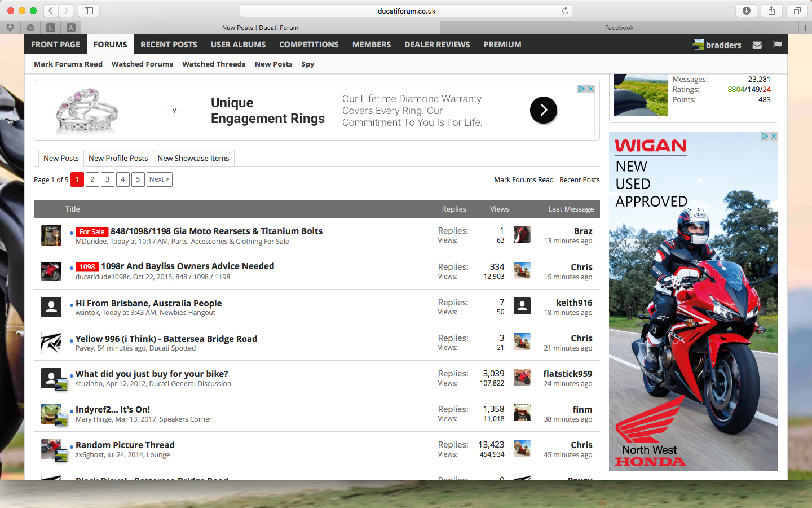Click Spy in sub-navigation
812x508 pixels.
click(308, 64)
